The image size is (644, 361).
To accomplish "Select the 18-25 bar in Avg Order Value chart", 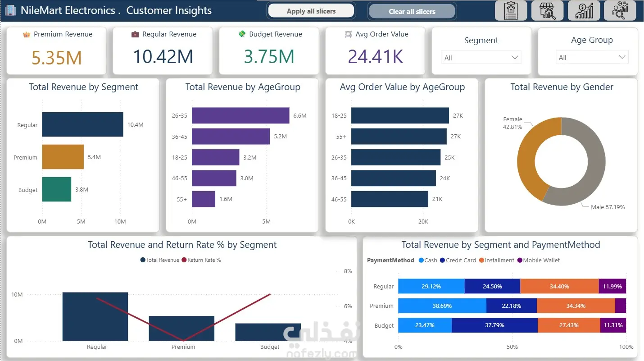I will pos(400,115).
